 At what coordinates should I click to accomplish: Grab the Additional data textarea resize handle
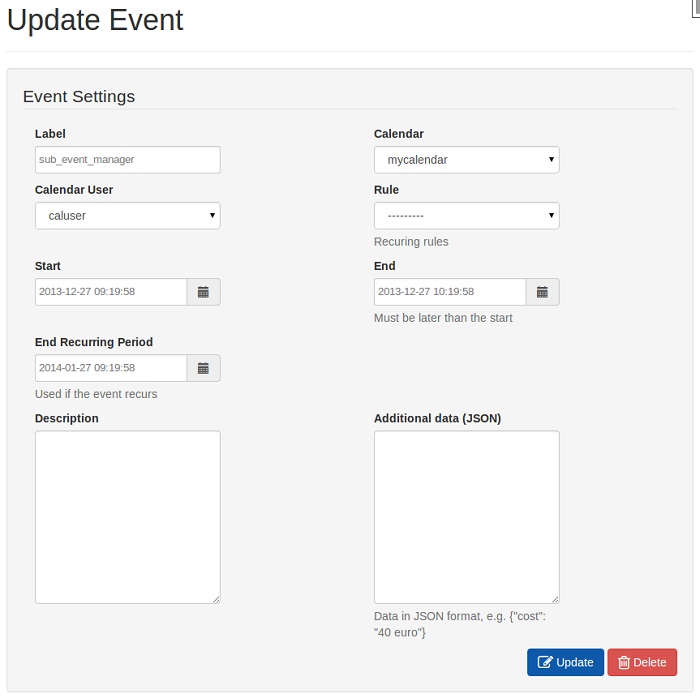(555, 599)
